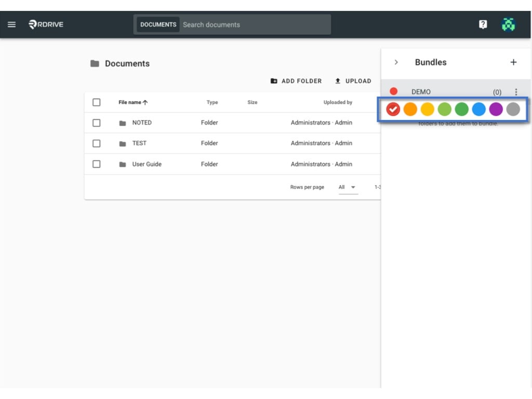
Task: Open the TEST folder
Action: [139, 143]
